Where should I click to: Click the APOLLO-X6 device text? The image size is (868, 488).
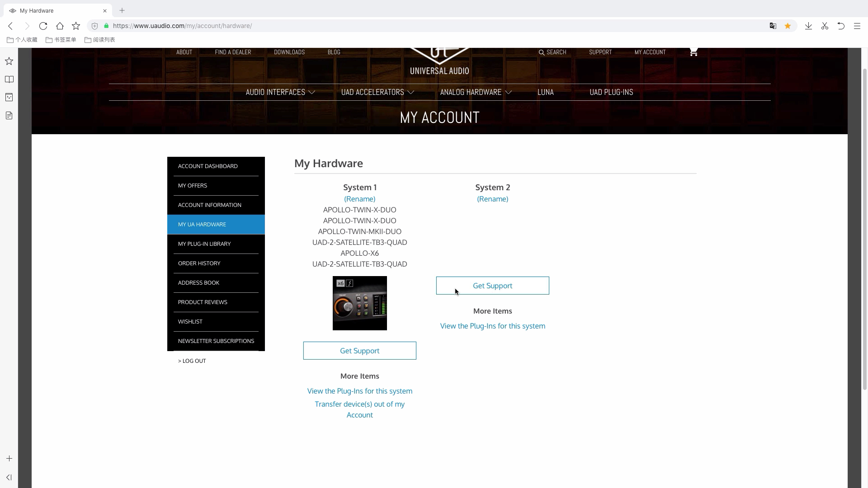point(359,253)
